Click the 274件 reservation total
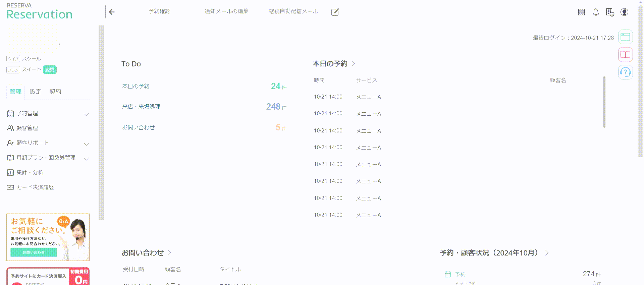 (x=592, y=274)
